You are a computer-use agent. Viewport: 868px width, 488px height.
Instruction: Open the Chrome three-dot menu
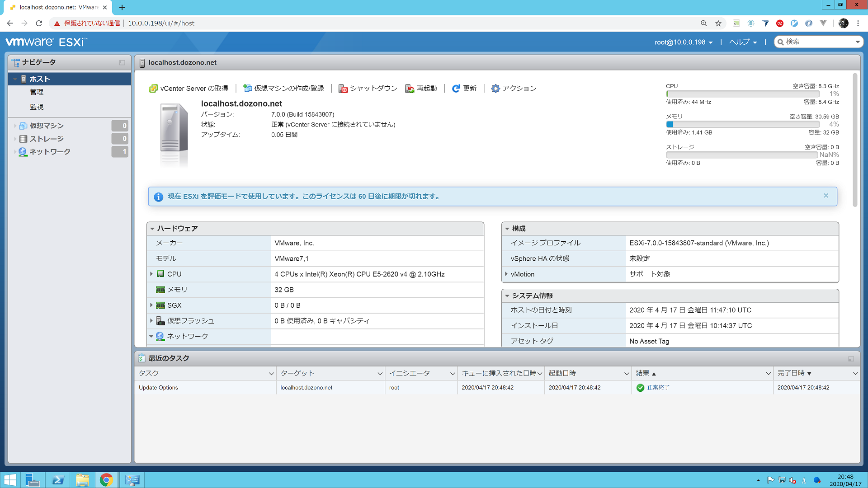coord(858,23)
